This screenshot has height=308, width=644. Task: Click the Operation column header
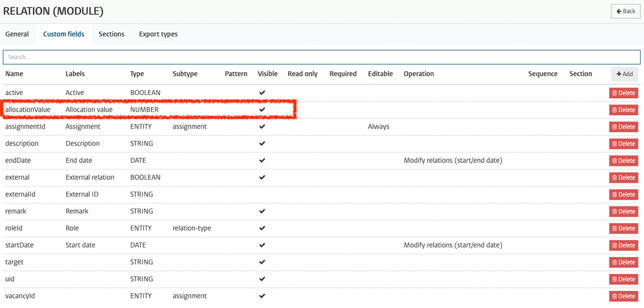[419, 74]
